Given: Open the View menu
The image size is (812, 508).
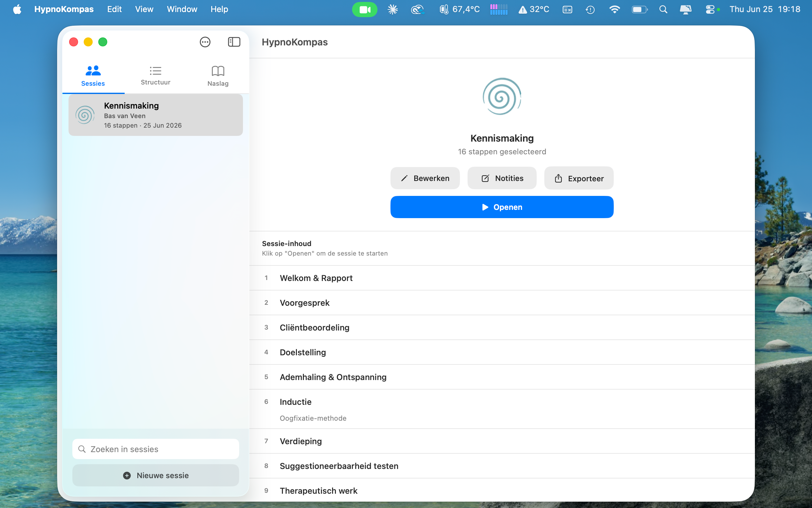Looking at the screenshot, I should 144,9.
